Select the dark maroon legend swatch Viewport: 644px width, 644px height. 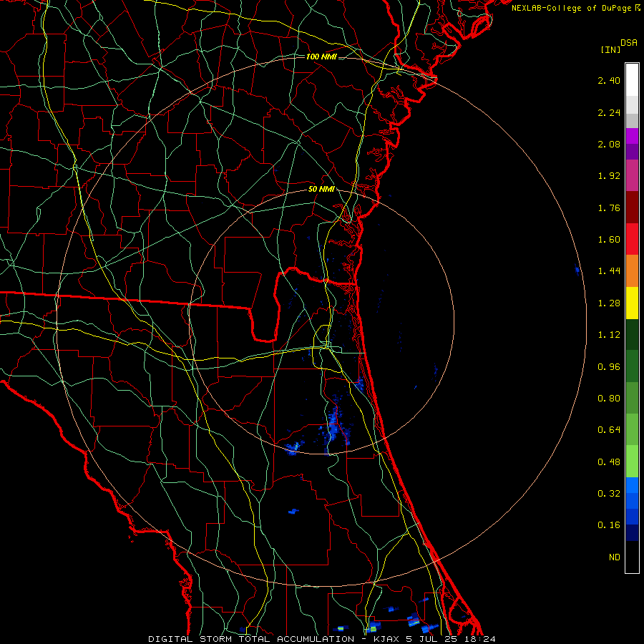632,208
